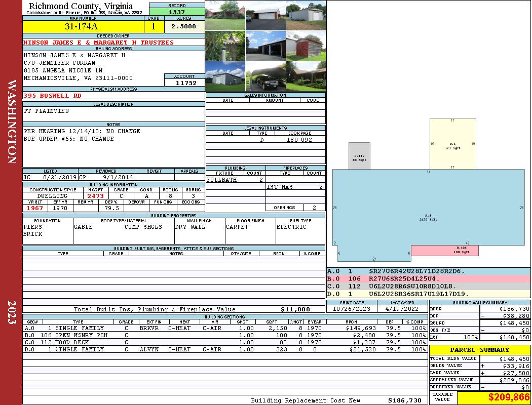The width and height of the screenshot is (532, 405).
Task: Open the open-bay equipment shed photo
Action: coord(265,46)
